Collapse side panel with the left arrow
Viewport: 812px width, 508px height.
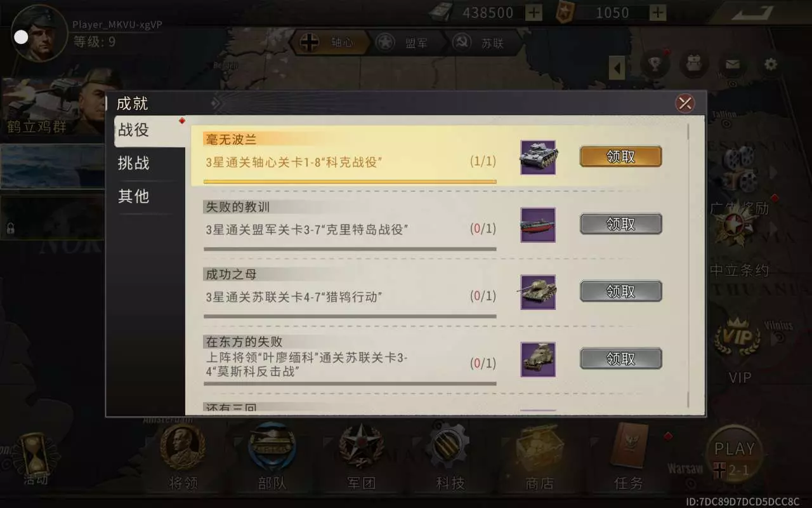tap(617, 68)
